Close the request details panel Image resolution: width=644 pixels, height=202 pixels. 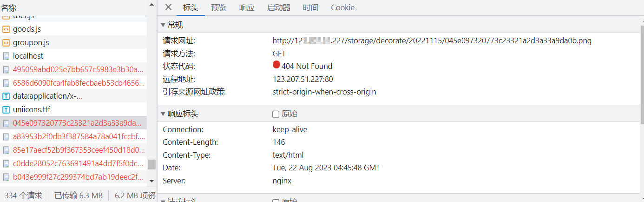click(168, 7)
